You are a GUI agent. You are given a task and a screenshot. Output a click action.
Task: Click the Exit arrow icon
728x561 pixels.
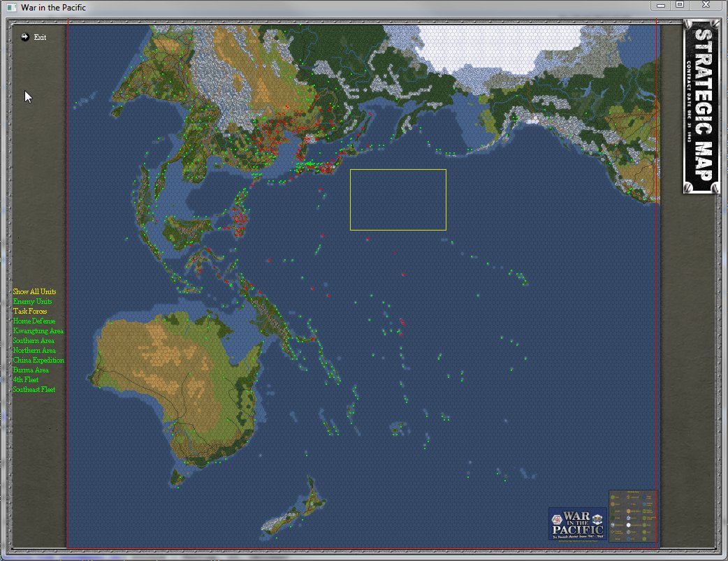pos(25,37)
